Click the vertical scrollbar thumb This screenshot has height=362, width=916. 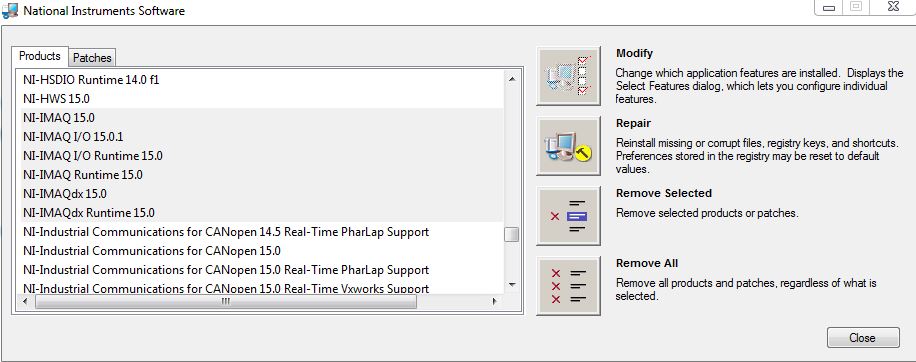click(x=512, y=235)
